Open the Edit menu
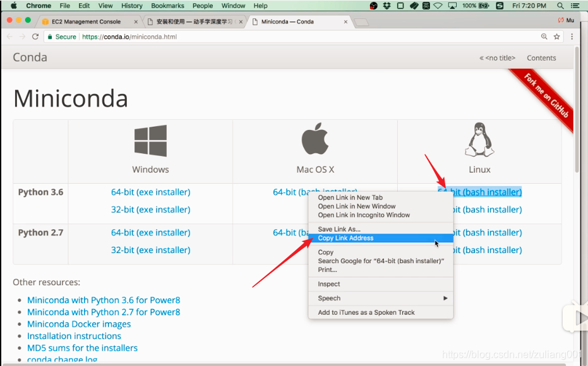This screenshot has height=366, width=588. 84,6
